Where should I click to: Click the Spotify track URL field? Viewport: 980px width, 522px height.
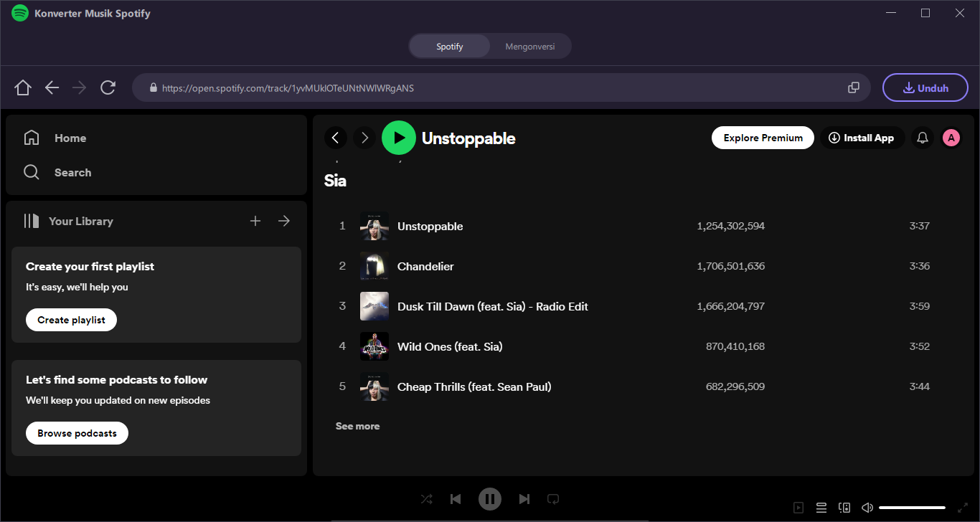[x=501, y=87]
